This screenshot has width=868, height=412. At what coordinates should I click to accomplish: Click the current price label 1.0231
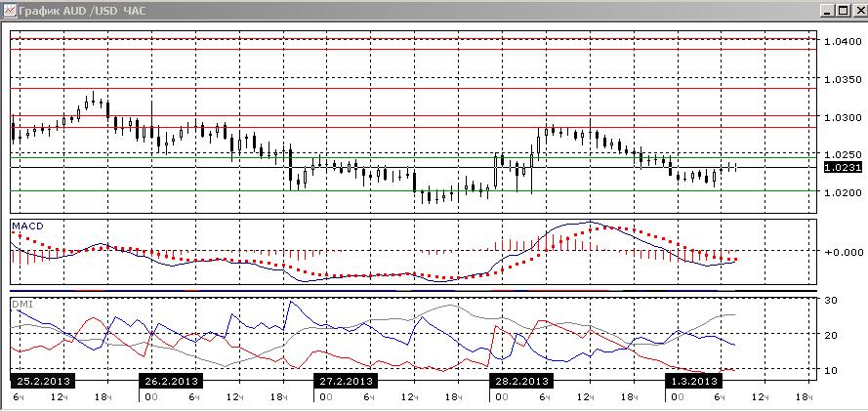[x=843, y=167]
